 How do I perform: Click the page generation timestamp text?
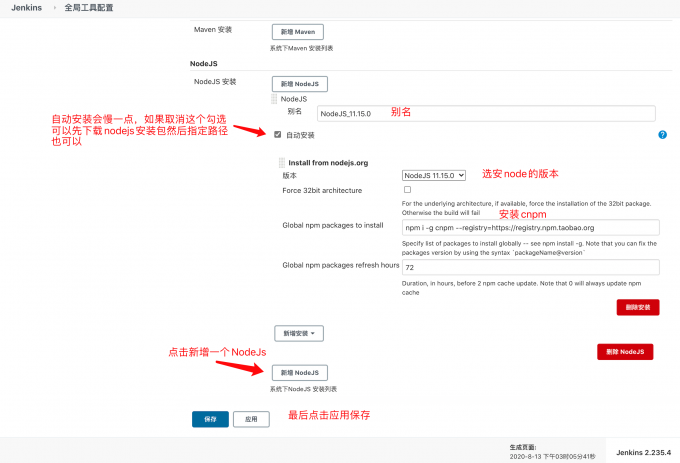[x=552, y=456]
